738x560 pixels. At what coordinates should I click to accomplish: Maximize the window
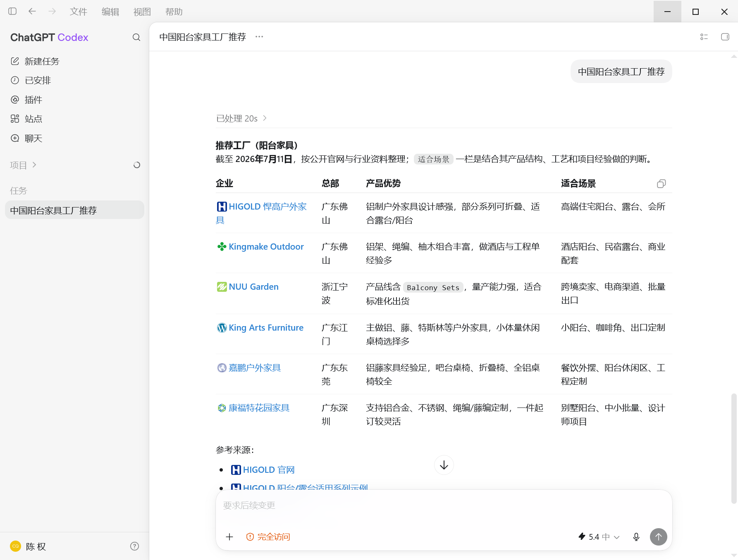pyautogui.click(x=695, y=12)
